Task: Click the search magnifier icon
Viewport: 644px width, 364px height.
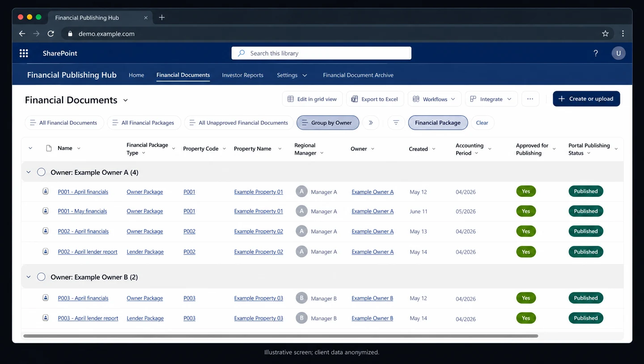Action: pos(241,53)
